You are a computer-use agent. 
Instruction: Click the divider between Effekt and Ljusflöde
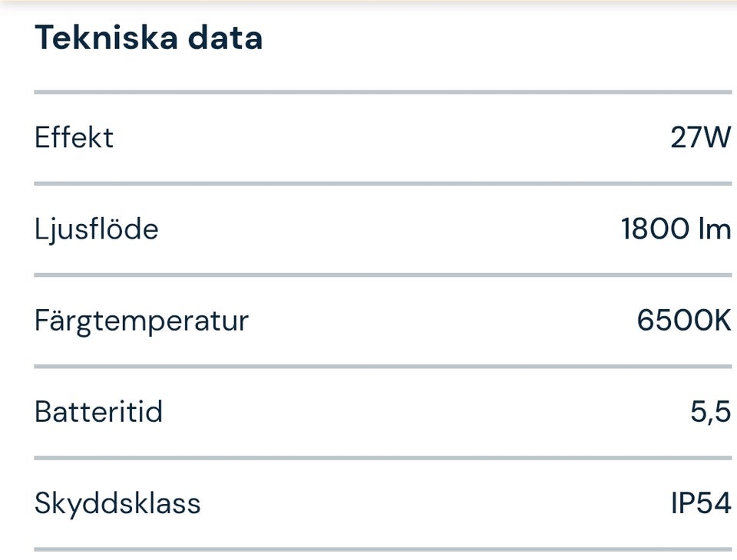point(382,184)
